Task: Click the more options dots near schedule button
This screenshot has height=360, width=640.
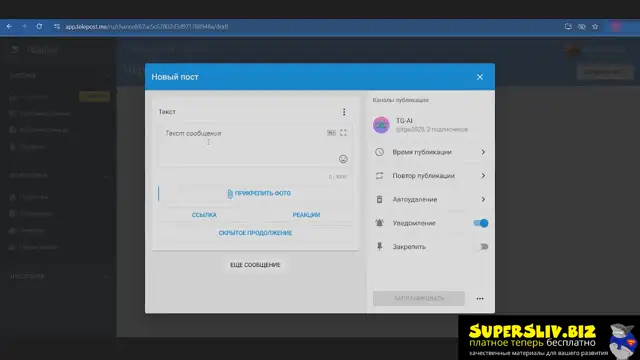Action: click(x=480, y=298)
